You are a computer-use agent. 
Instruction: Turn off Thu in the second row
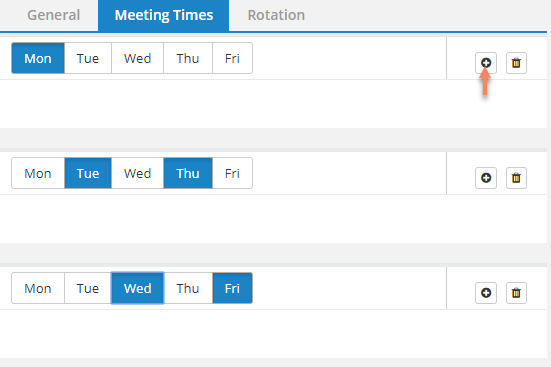pyautogui.click(x=188, y=173)
